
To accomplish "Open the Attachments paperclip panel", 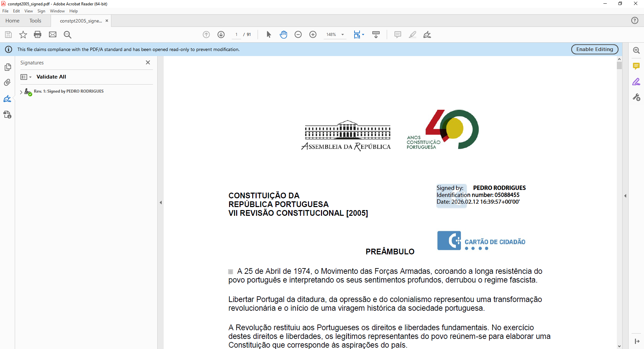I will click(7, 83).
